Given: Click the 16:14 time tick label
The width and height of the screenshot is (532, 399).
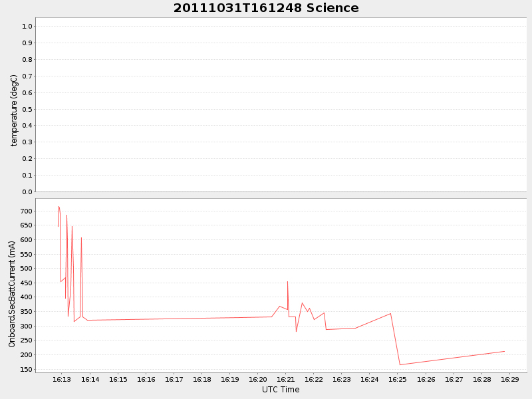Looking at the screenshot, I should pyautogui.click(x=90, y=379).
